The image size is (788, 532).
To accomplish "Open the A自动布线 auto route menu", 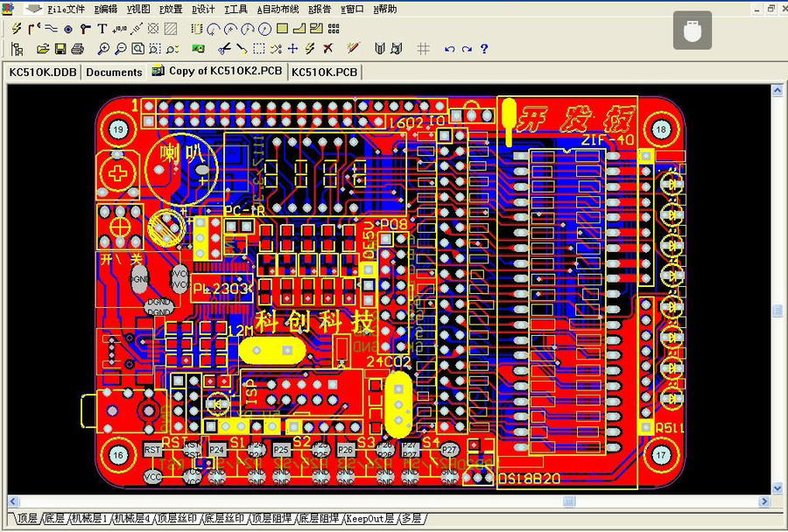I will 278,9.
